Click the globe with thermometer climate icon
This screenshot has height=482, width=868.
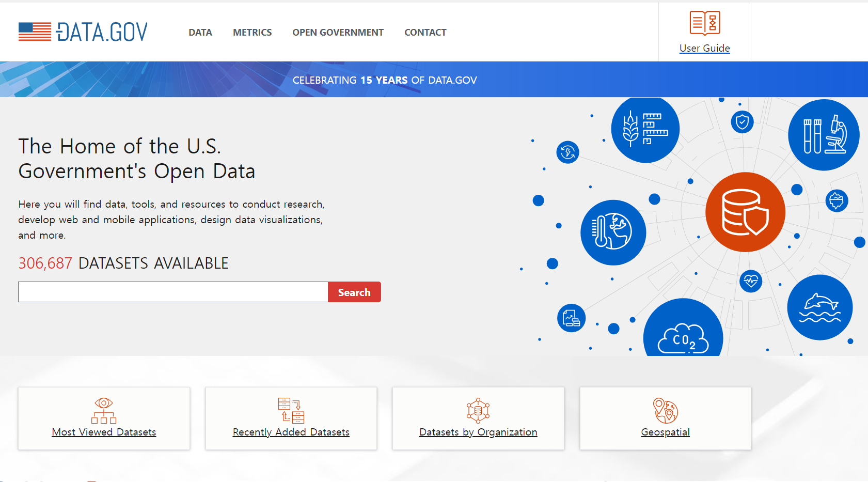(613, 232)
